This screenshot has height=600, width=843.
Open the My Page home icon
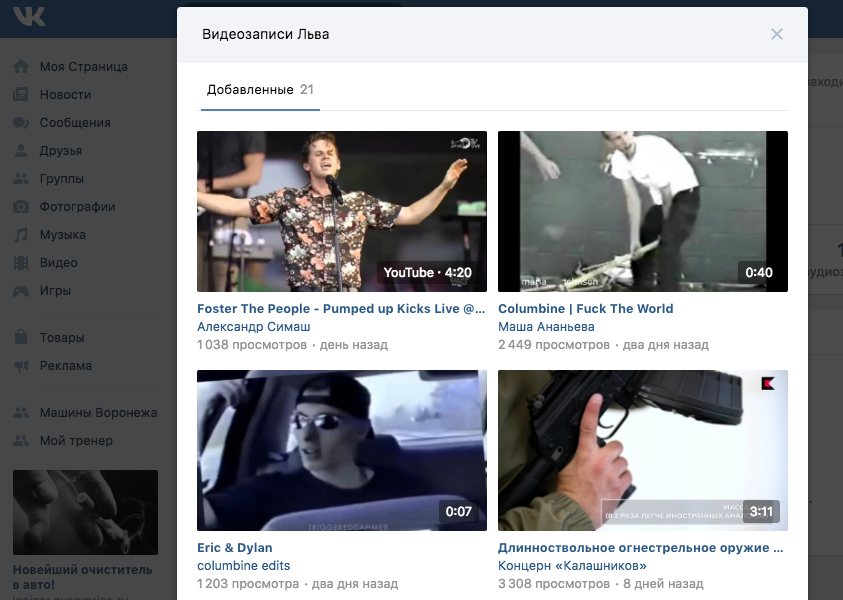(20, 67)
